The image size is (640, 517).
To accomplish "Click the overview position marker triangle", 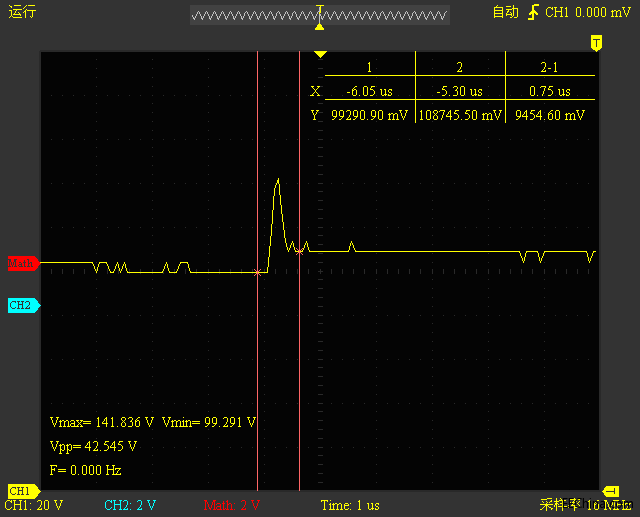I will tap(320, 27).
